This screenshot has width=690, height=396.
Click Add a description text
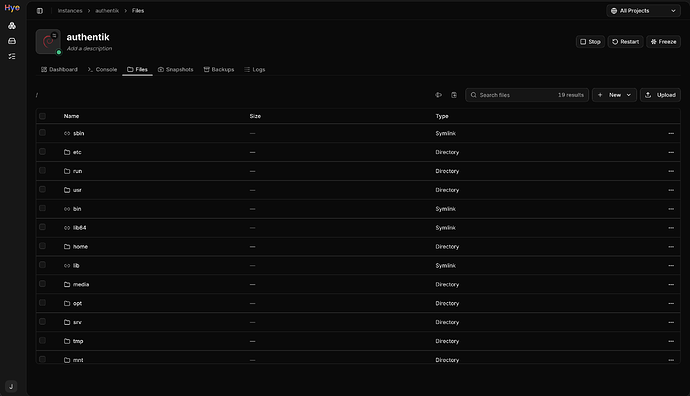coord(89,48)
